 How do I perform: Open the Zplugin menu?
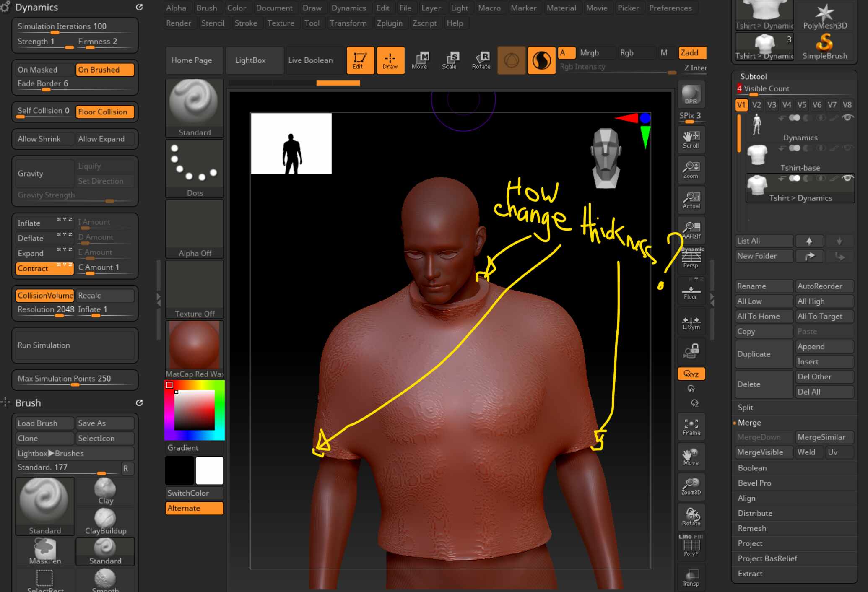390,23
